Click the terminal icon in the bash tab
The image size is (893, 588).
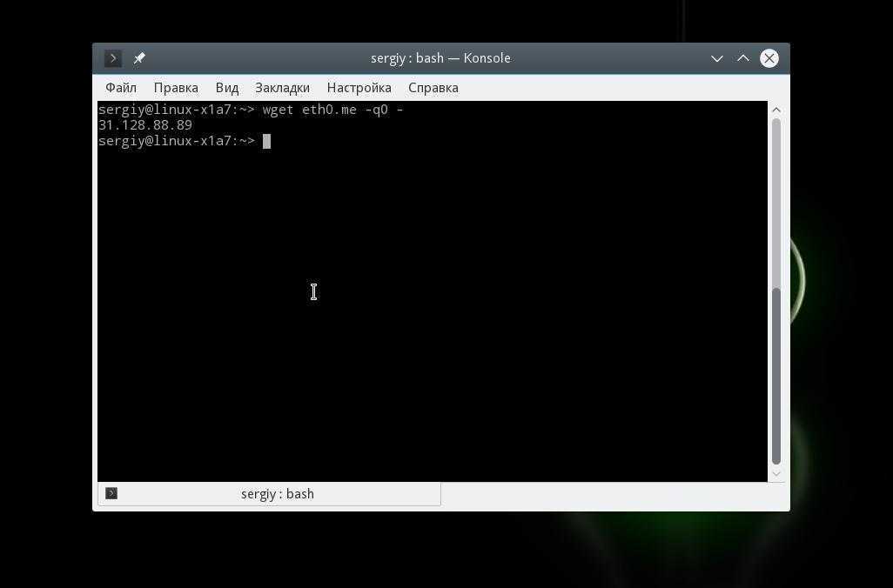click(111, 493)
